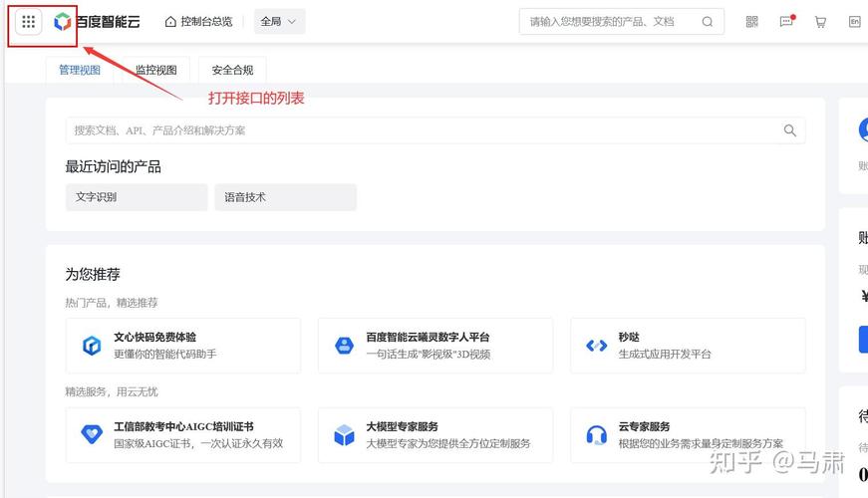Open recently visited 语音技术 product

click(x=286, y=197)
